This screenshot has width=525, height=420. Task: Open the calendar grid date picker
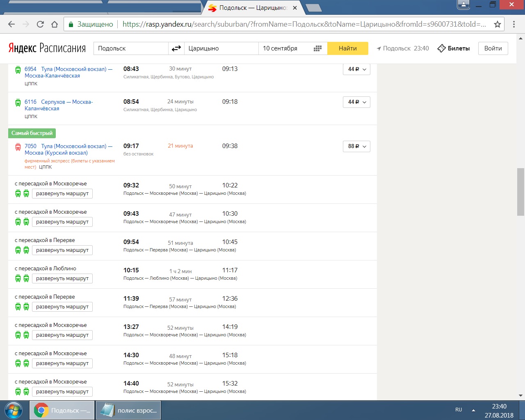coord(317,48)
